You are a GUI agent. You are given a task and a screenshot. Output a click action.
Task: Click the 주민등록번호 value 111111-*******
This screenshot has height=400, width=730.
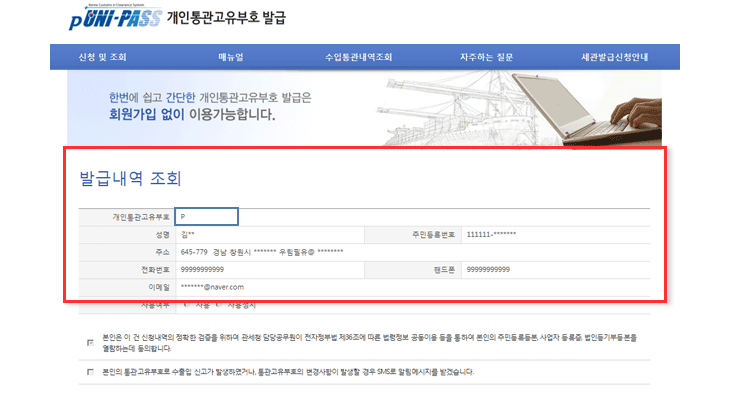491,235
